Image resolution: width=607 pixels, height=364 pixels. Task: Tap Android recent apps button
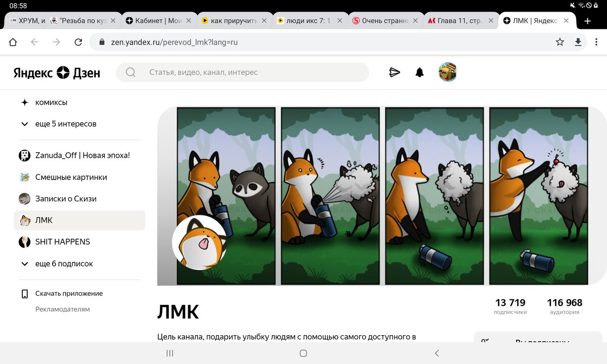pyautogui.click(x=170, y=353)
